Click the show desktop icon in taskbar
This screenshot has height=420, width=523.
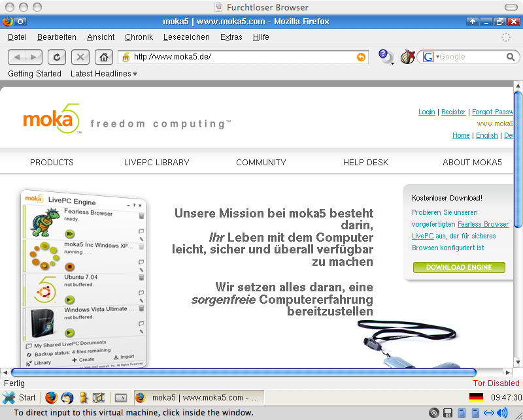pyautogui.click(x=121, y=398)
